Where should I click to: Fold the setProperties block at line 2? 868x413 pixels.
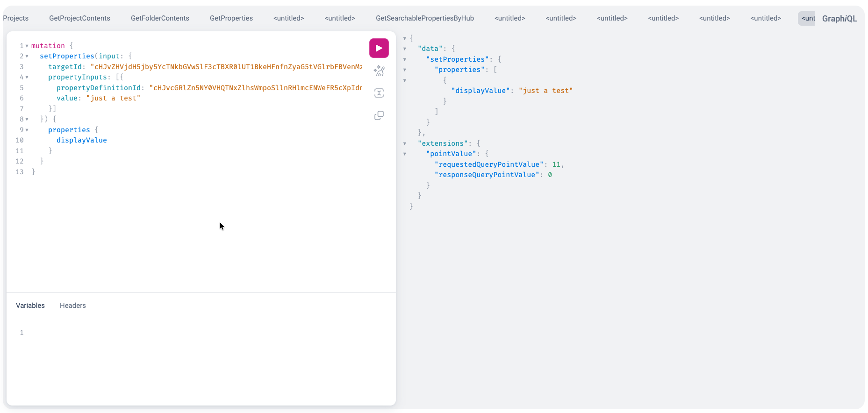click(27, 57)
